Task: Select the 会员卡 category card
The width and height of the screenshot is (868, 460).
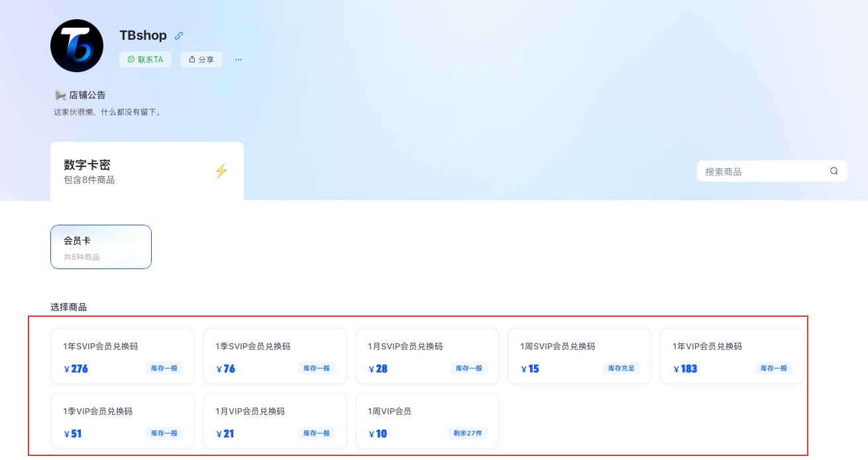Action: pyautogui.click(x=101, y=247)
